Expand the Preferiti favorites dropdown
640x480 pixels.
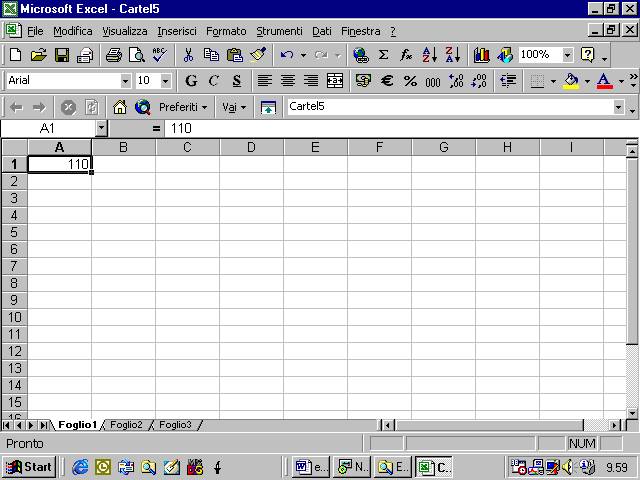[x=183, y=107]
